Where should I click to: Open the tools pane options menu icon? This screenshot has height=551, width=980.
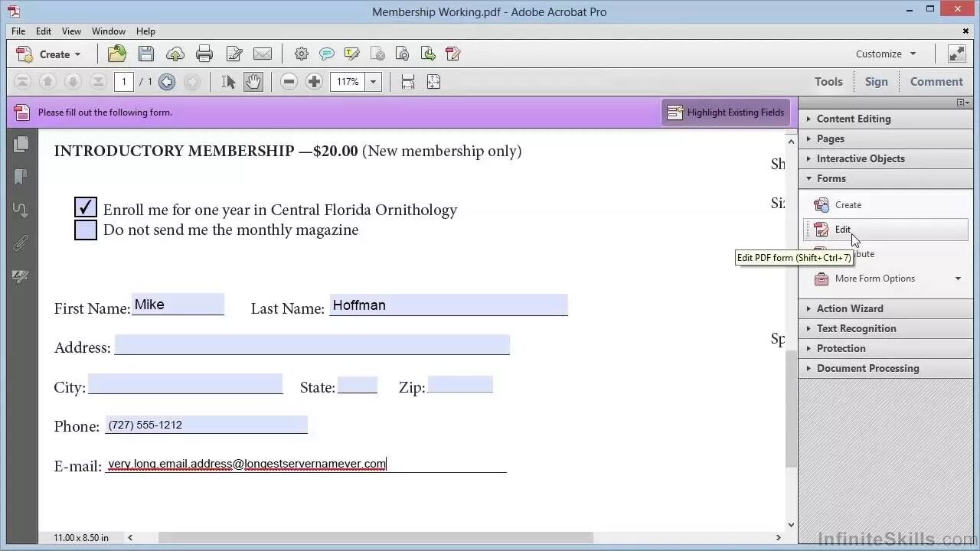pos(962,103)
